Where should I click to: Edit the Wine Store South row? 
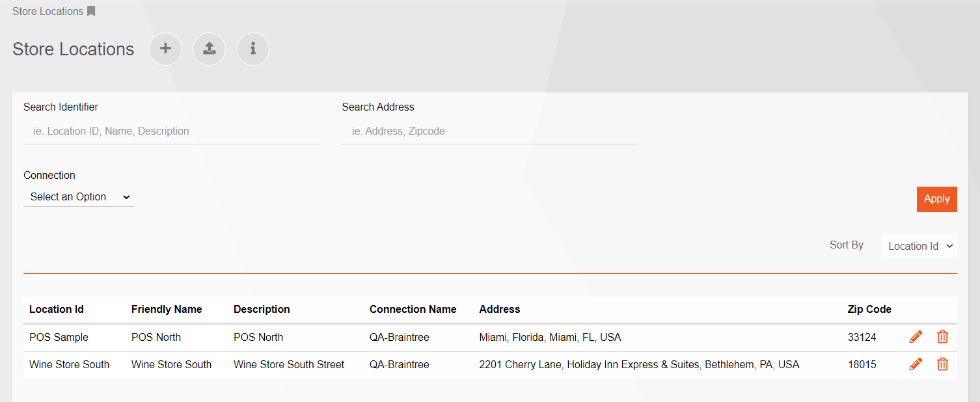[x=916, y=364]
